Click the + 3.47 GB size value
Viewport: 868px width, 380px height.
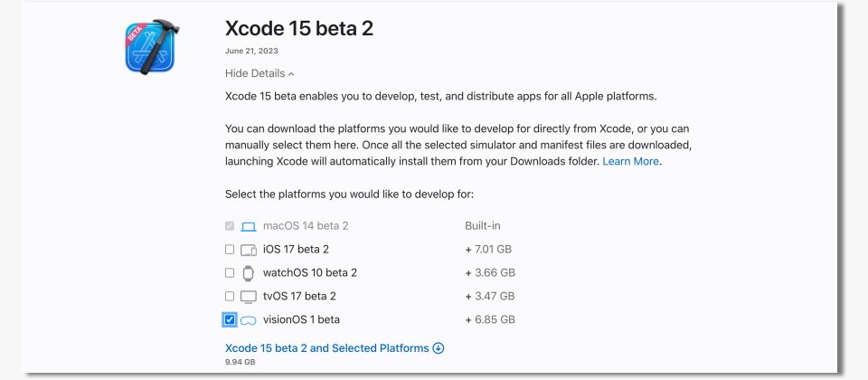click(490, 296)
